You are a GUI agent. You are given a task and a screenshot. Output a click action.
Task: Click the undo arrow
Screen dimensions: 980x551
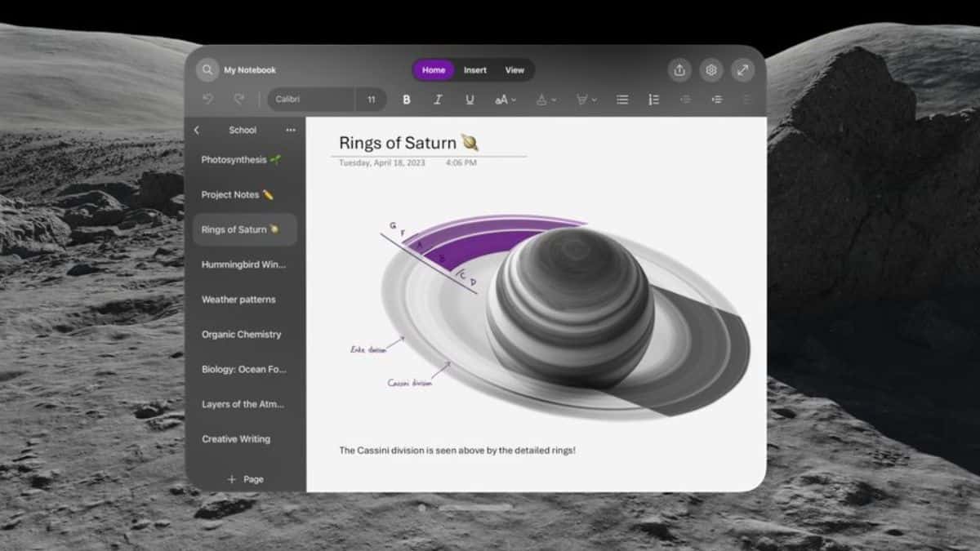[208, 100]
